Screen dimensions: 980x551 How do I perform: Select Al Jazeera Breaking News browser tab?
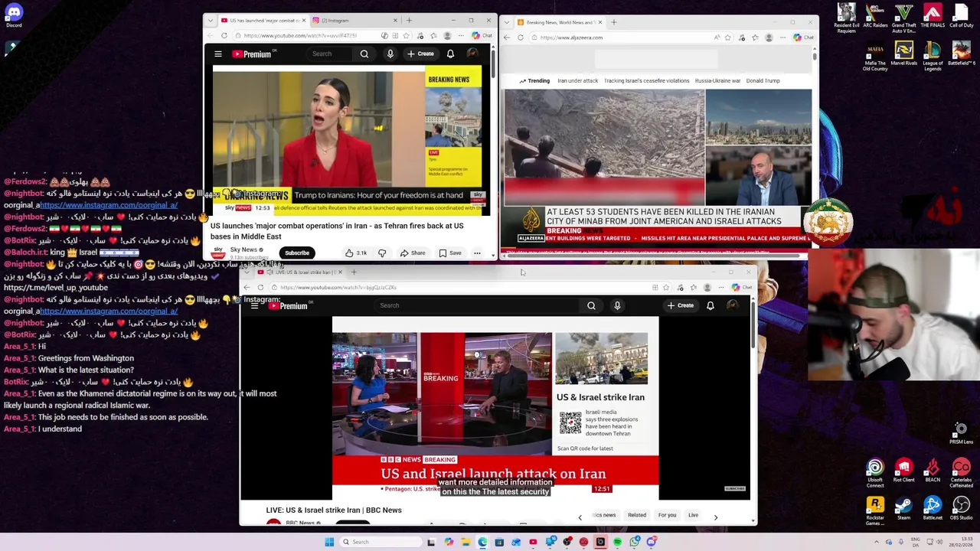(559, 22)
